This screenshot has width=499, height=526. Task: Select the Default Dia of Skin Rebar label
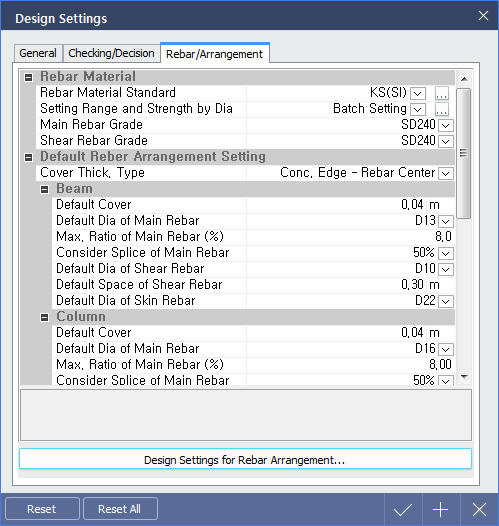tap(125, 301)
